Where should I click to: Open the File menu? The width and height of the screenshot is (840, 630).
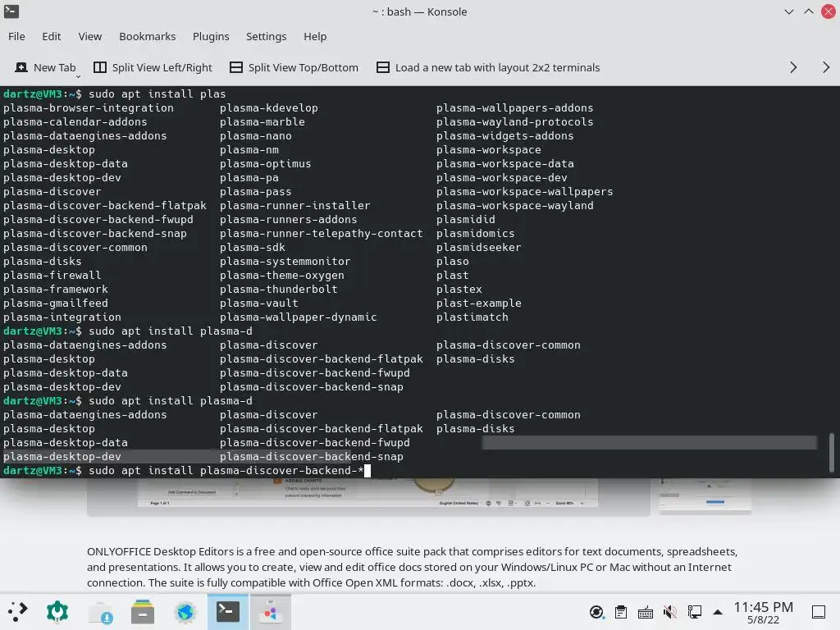[16, 36]
